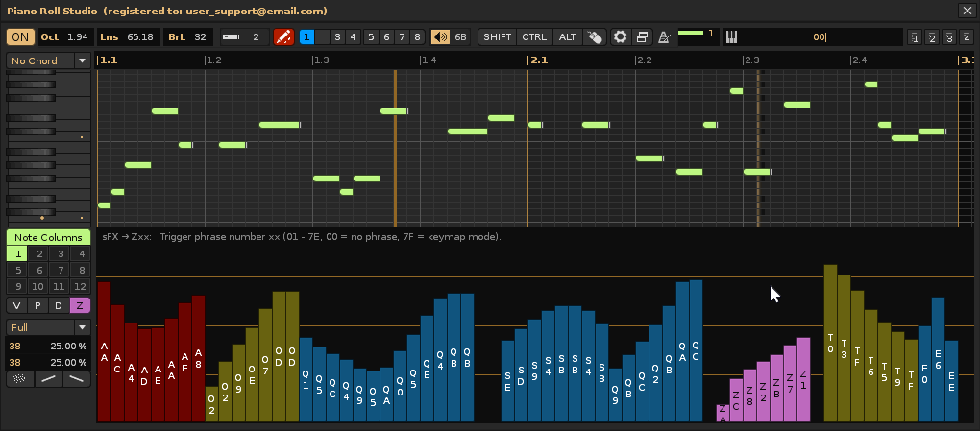Viewport: 980px width, 431px height.
Task: Open the gear settings icon
Action: (x=621, y=37)
